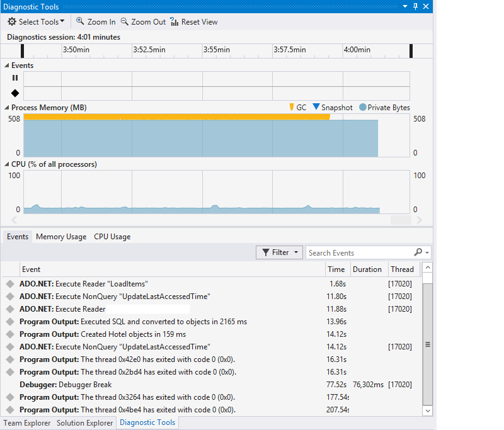Click the search magnifier icon
The height and width of the screenshot is (430, 504).
pyautogui.click(x=418, y=252)
